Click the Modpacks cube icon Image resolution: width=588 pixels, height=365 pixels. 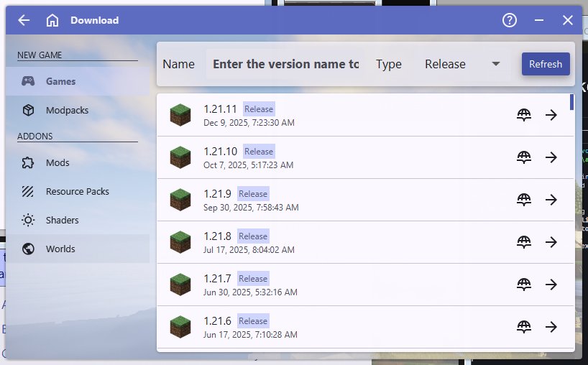(x=28, y=110)
